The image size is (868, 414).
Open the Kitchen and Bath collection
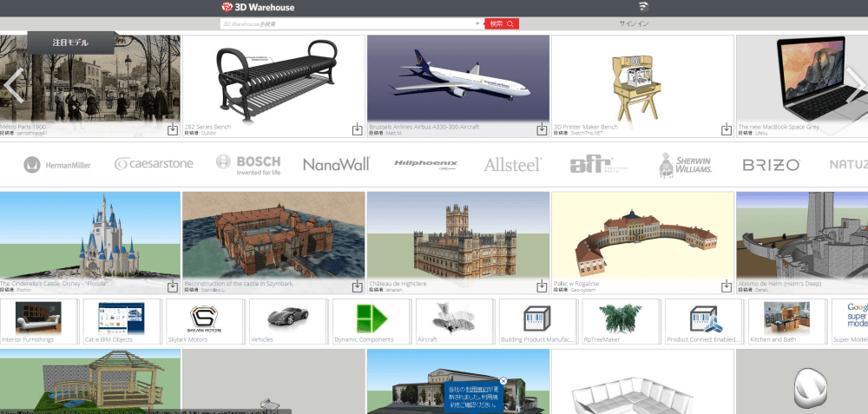[787, 322]
